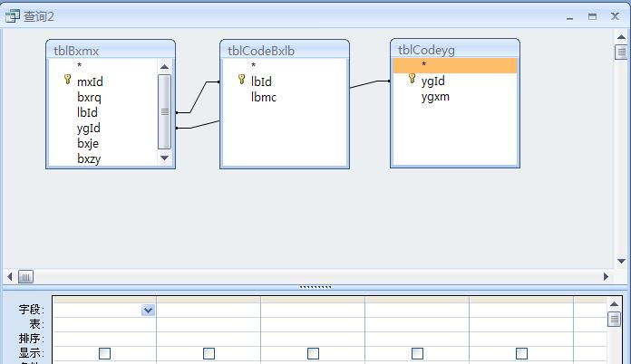This screenshot has height=364, width=631.
Task: Select the lbmc field in tblCodeBxlb
Action: pyautogui.click(x=264, y=97)
